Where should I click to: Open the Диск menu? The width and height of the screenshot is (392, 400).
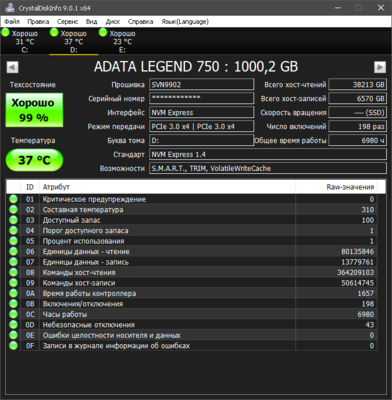[x=113, y=22]
